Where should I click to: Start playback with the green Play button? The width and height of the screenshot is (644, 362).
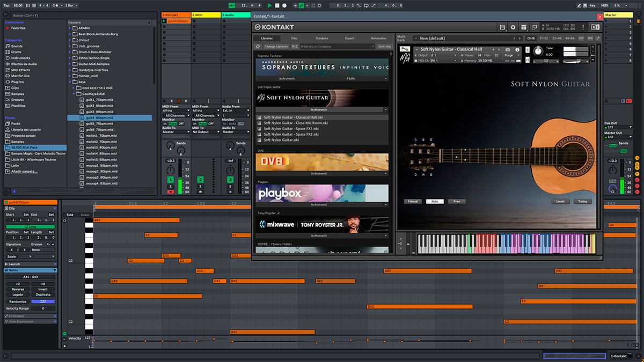(x=269, y=5)
